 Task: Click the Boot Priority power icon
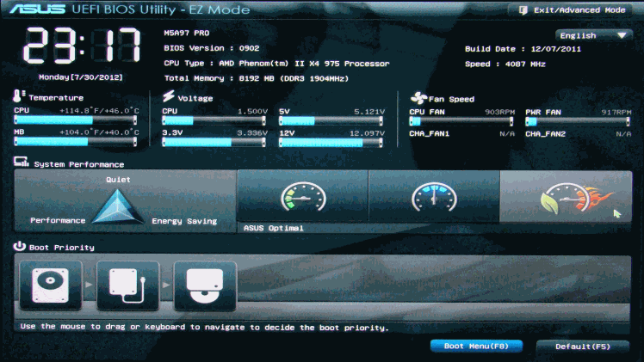[x=19, y=246]
